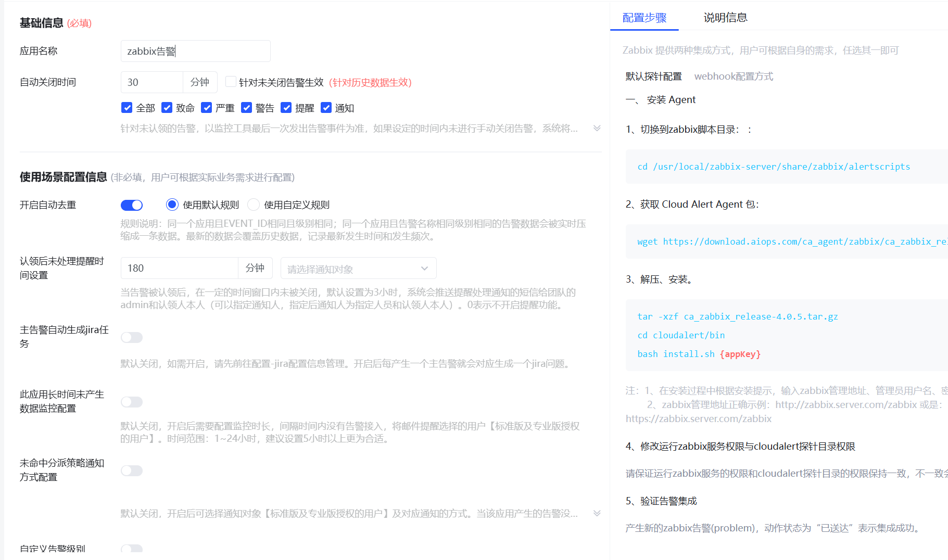Viewport: 948px width, 560px height.
Task: Turn off the 开启自动去重 switch
Action: (132, 205)
